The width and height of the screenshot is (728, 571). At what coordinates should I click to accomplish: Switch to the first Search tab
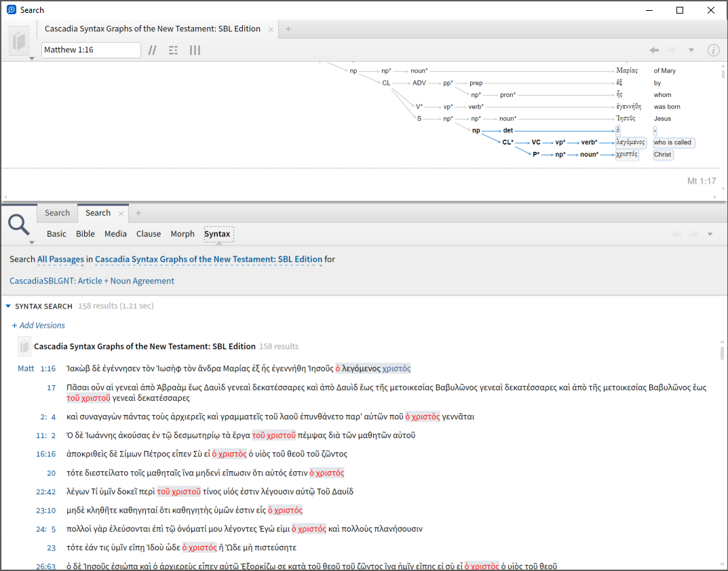(57, 213)
